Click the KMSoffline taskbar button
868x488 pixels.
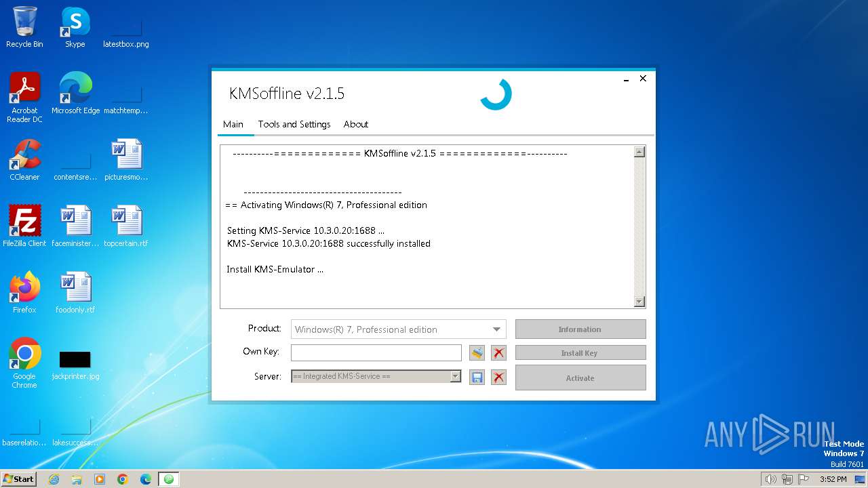[x=169, y=479]
